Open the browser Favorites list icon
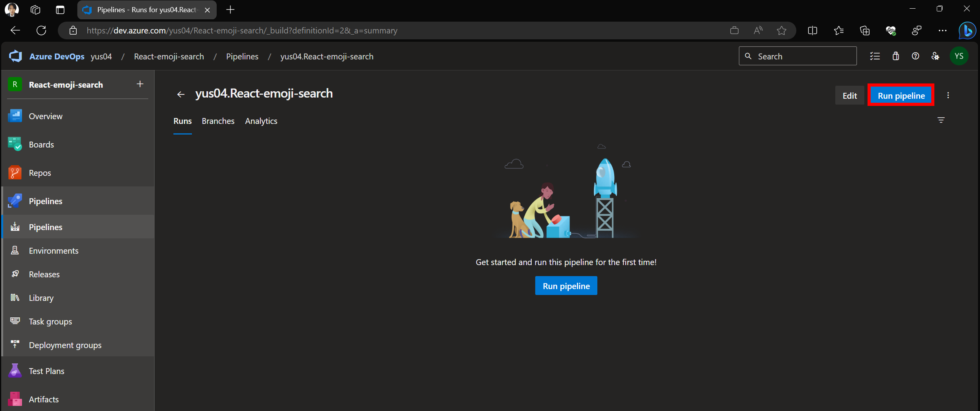Image resolution: width=980 pixels, height=411 pixels. point(839,31)
